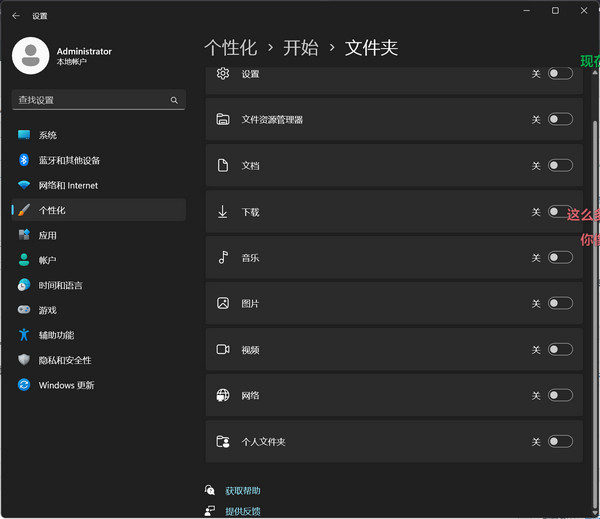Open 蓝牙和其他设备 settings
600x519 pixels.
tap(99, 160)
